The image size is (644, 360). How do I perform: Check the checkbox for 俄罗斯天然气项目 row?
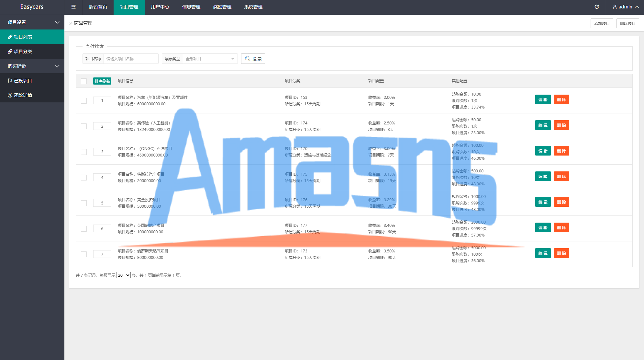pyautogui.click(x=84, y=254)
